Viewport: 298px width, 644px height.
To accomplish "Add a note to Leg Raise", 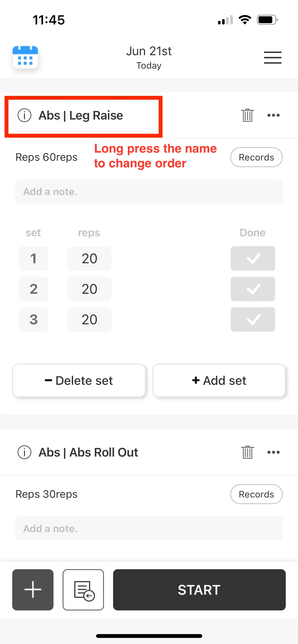I will (x=149, y=192).
